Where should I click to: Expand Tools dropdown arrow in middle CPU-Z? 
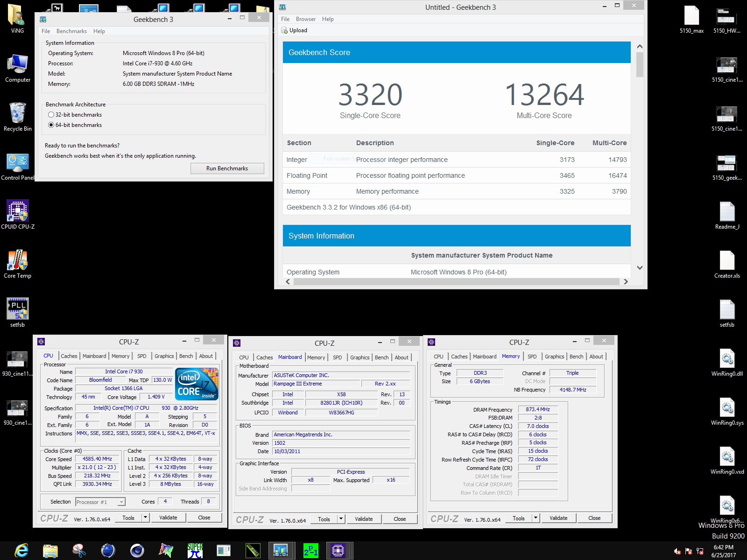tap(341, 519)
